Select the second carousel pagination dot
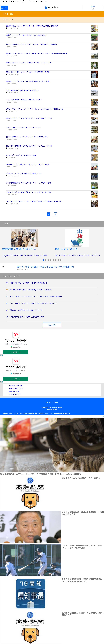 (46, 260)
